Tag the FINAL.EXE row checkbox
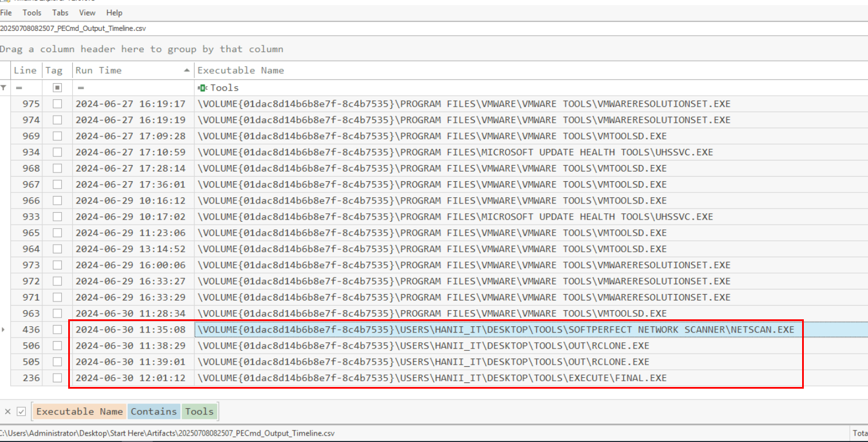 (57, 378)
